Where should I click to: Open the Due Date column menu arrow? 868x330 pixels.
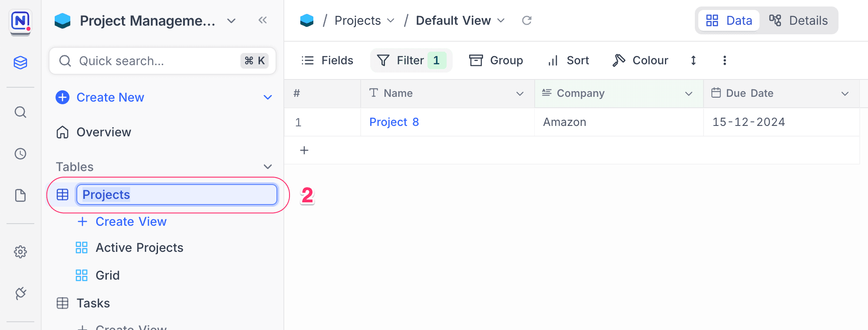(x=845, y=93)
